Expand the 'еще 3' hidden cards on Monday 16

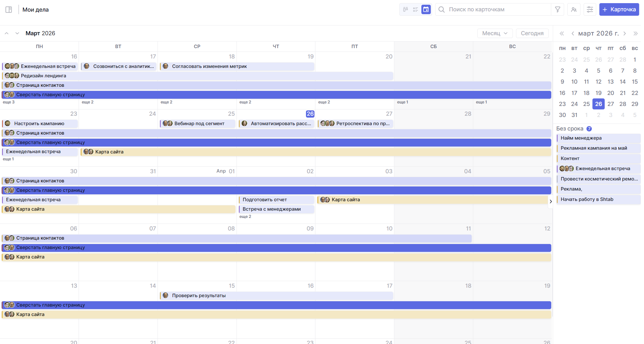click(x=9, y=102)
